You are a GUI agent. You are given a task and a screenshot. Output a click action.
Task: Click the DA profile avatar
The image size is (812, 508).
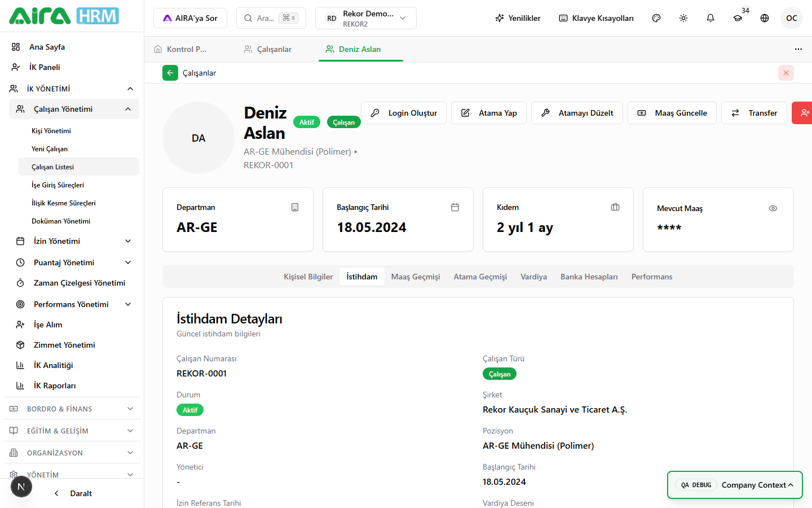(x=198, y=138)
